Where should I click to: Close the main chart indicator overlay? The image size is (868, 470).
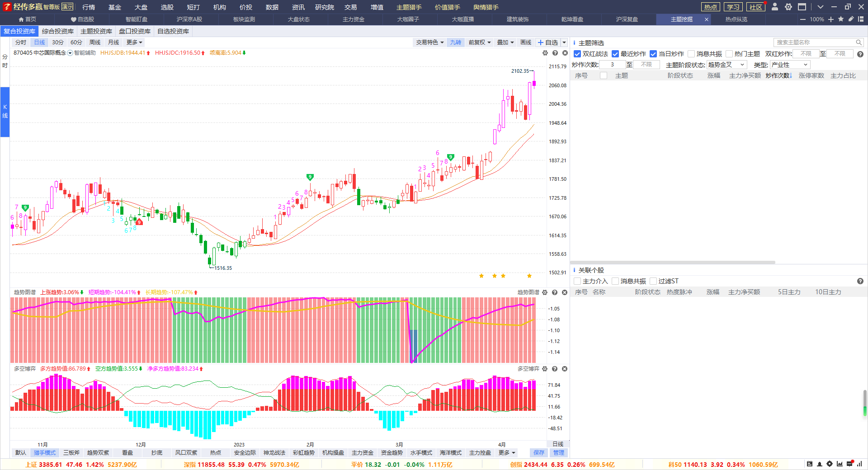coord(565,53)
